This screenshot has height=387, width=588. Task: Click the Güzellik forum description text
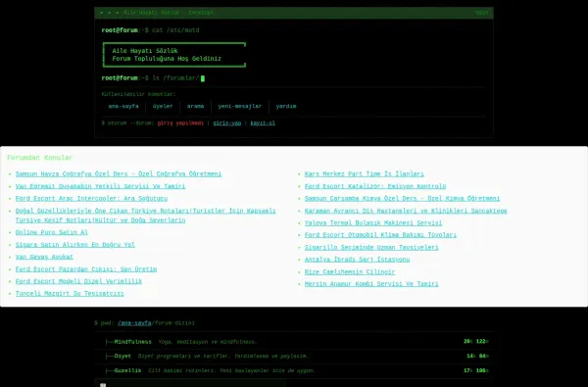[x=231, y=371]
